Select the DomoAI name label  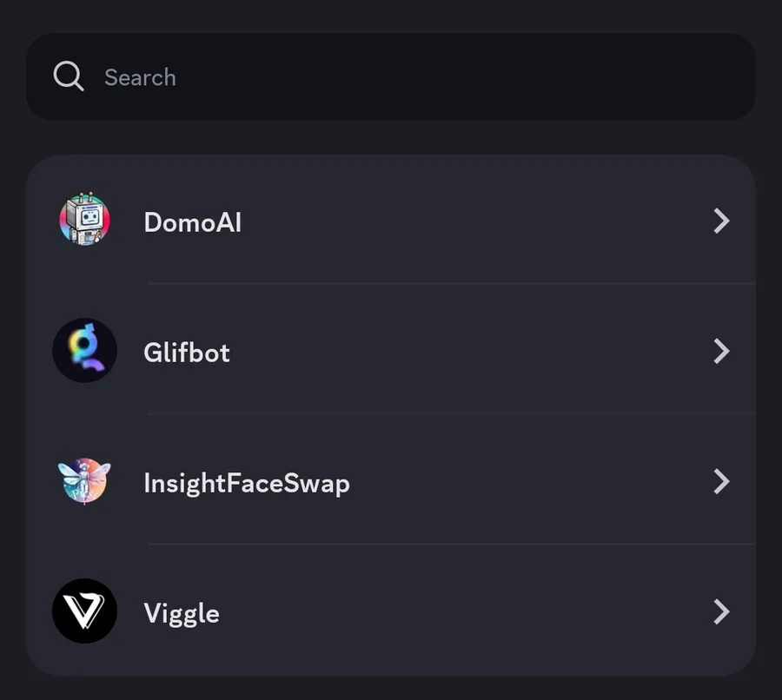(192, 222)
